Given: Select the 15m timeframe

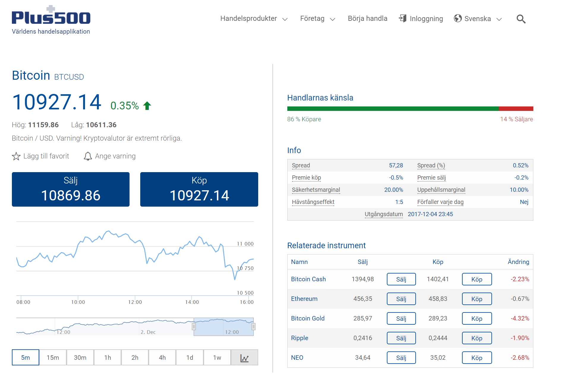Looking at the screenshot, I should [53, 357].
